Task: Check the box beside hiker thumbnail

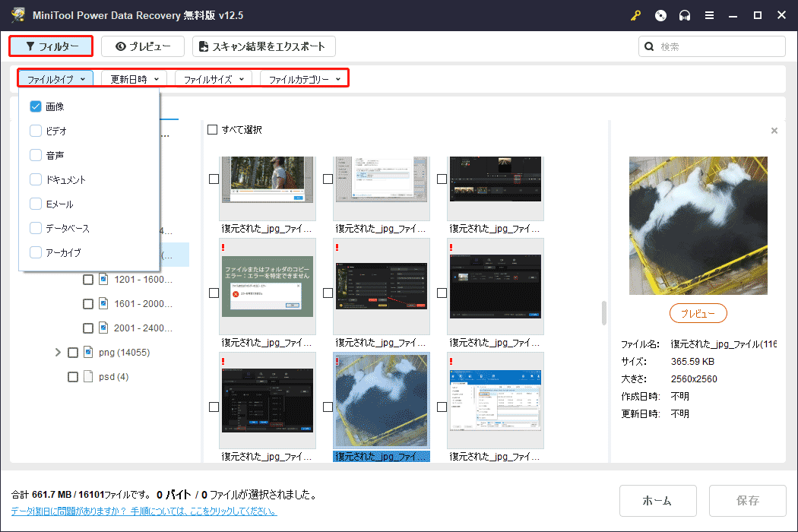Action: click(x=214, y=179)
